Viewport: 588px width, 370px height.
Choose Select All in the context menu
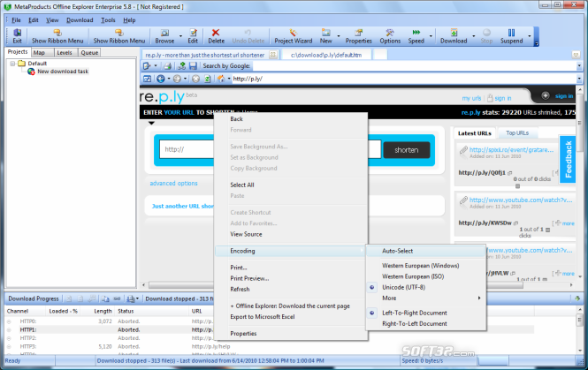[x=242, y=185]
